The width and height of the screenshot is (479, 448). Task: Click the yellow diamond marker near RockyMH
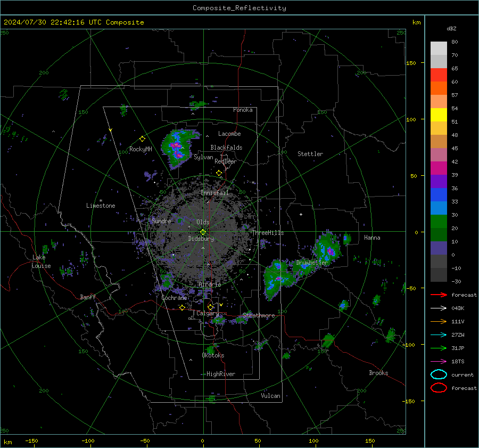142,139
